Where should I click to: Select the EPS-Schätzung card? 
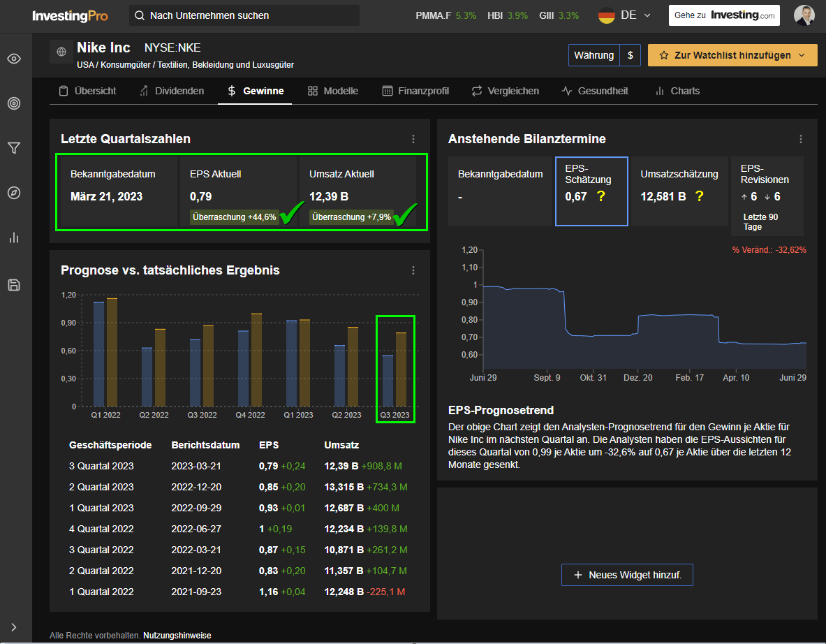point(591,191)
